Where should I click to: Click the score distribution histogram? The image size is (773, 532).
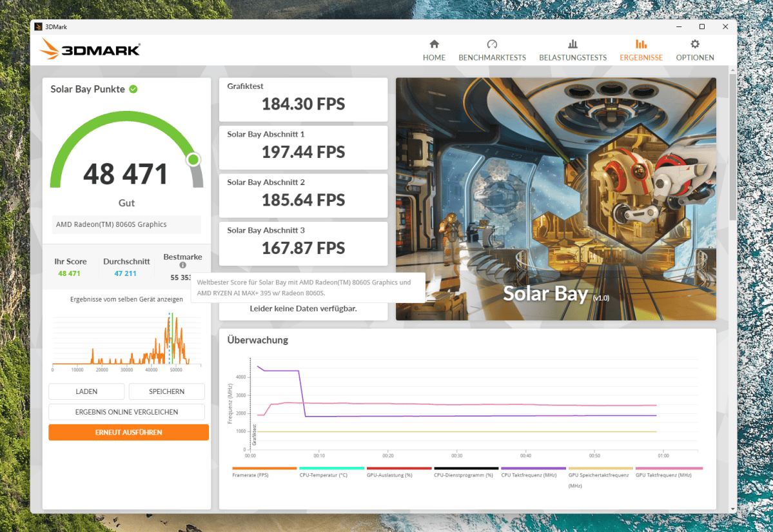(x=127, y=341)
